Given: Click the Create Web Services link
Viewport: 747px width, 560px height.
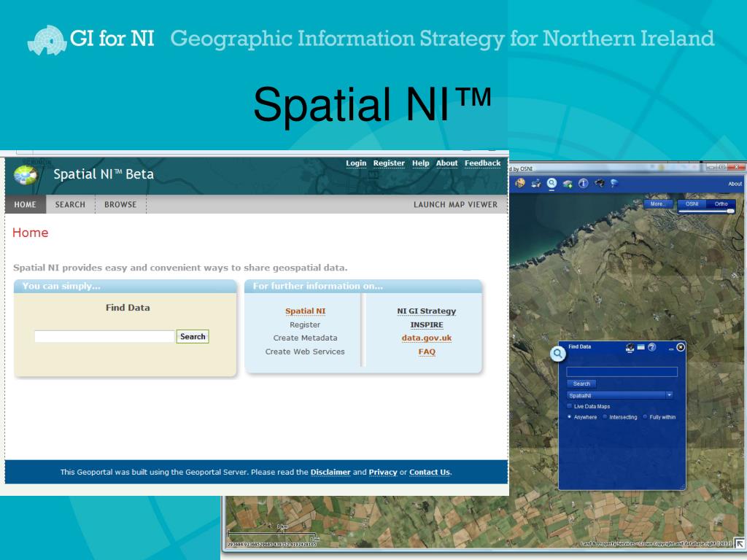Looking at the screenshot, I should click(305, 351).
